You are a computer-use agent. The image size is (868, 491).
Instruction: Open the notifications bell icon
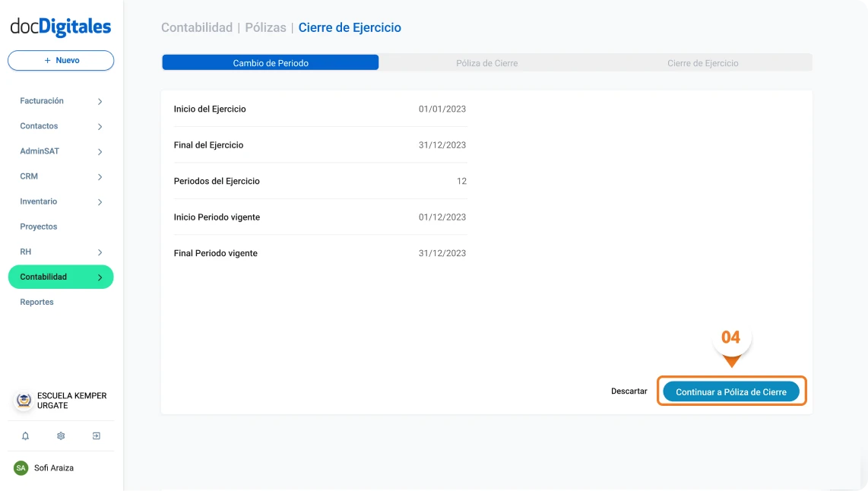(25, 436)
